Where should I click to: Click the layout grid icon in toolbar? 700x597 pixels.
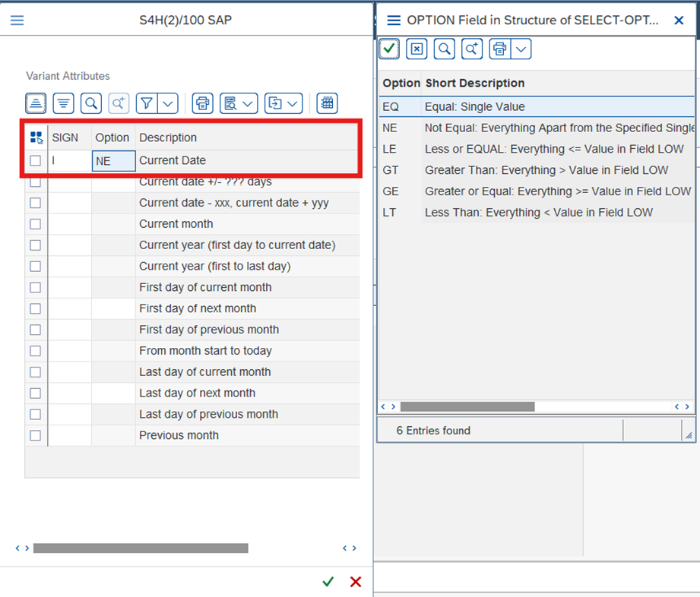[327, 103]
